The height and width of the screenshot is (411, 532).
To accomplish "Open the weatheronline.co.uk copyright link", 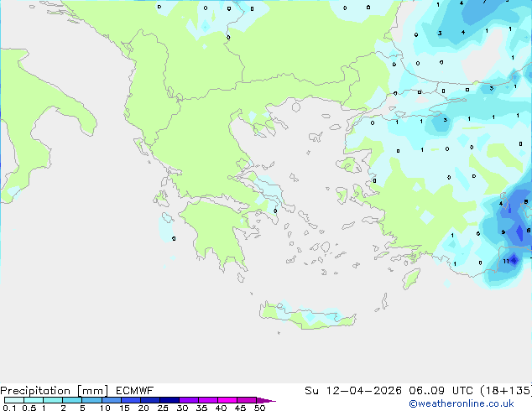I will [462, 403].
